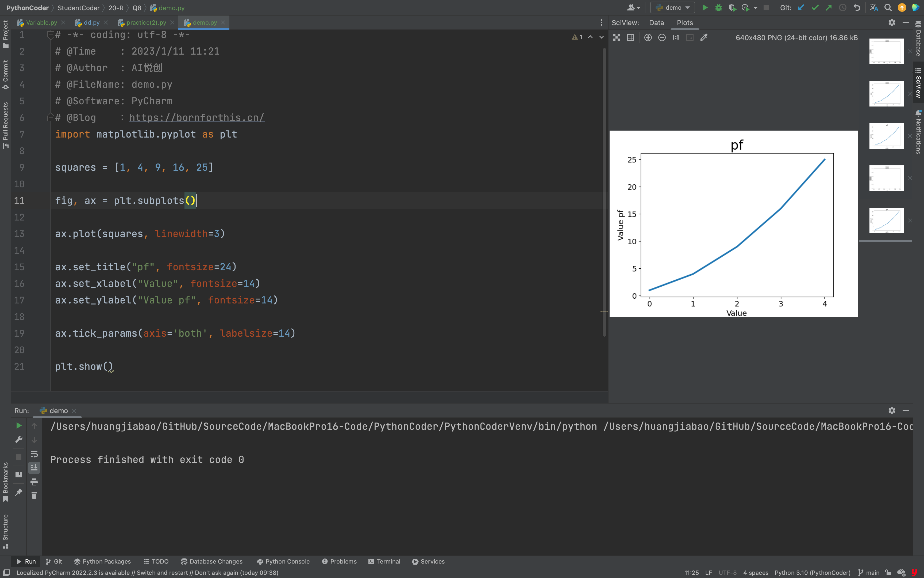Open the Problems tool window
The height and width of the screenshot is (578, 924).
click(339, 561)
